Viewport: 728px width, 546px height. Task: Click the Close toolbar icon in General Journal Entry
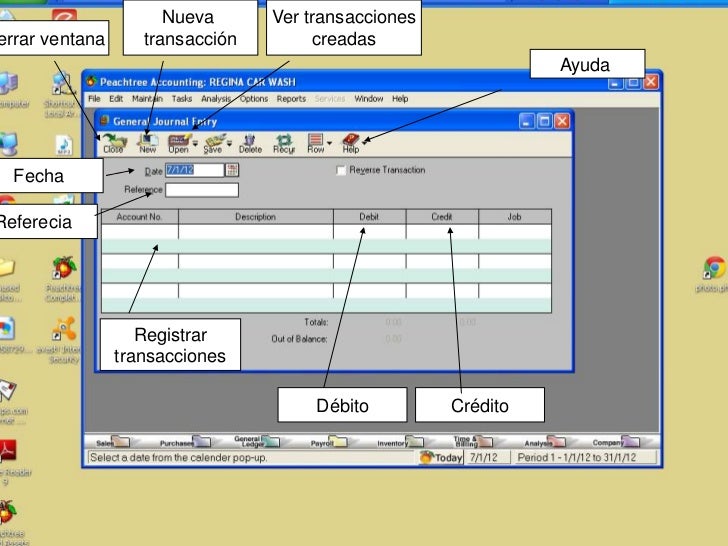click(114, 143)
